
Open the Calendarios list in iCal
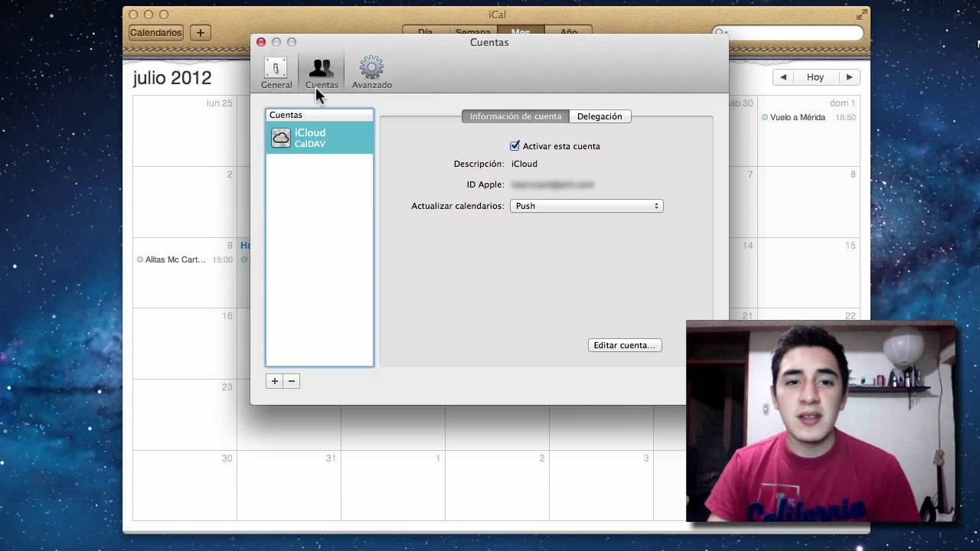[155, 33]
